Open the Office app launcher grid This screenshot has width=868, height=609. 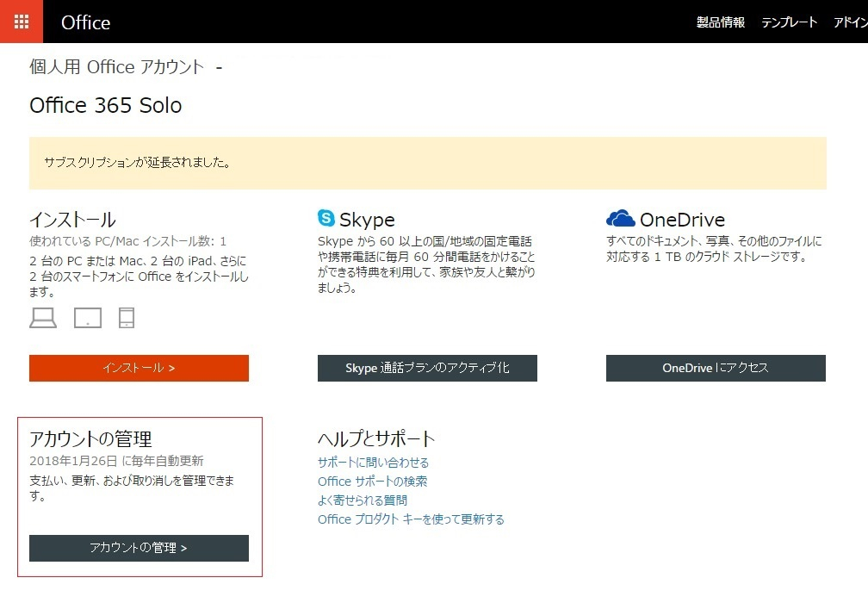[x=21, y=22]
